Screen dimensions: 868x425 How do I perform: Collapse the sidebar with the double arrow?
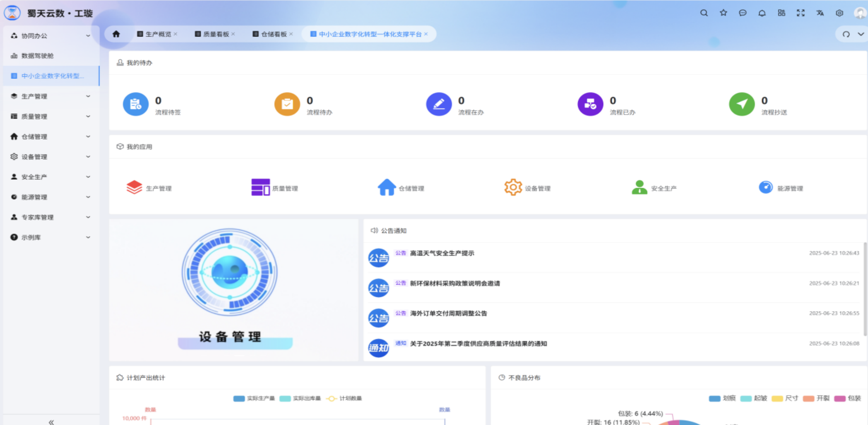(51, 422)
